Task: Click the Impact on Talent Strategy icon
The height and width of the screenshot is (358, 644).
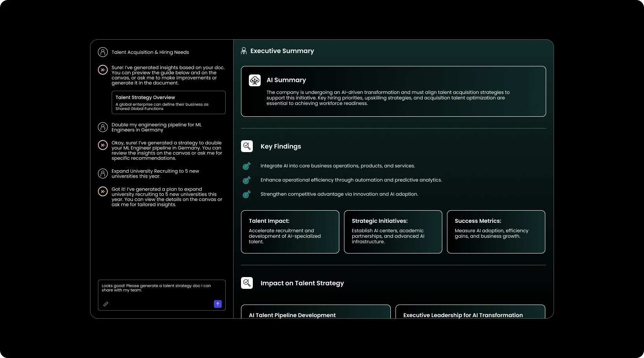Action: pos(247,283)
